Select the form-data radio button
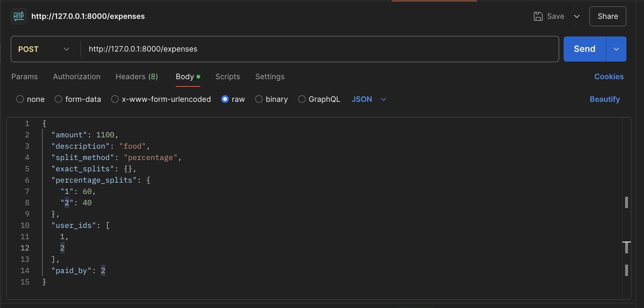This screenshot has height=308, width=644. 58,99
